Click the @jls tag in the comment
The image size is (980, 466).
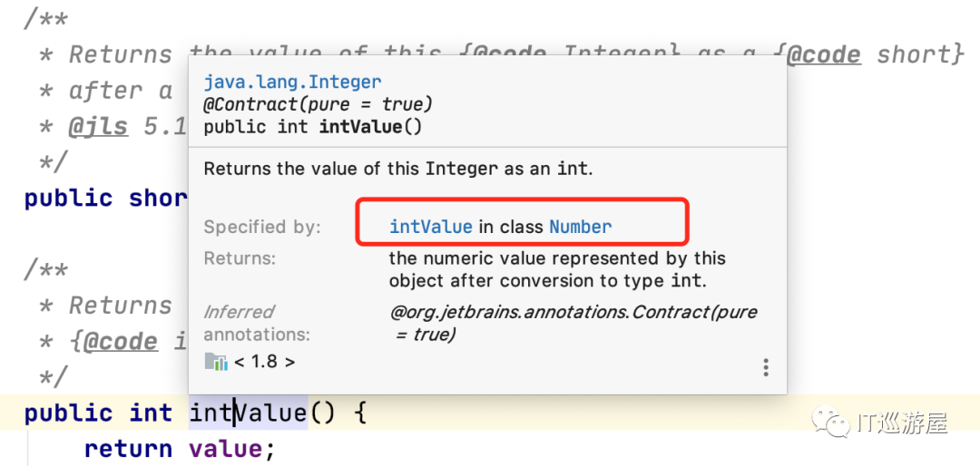[x=98, y=127]
